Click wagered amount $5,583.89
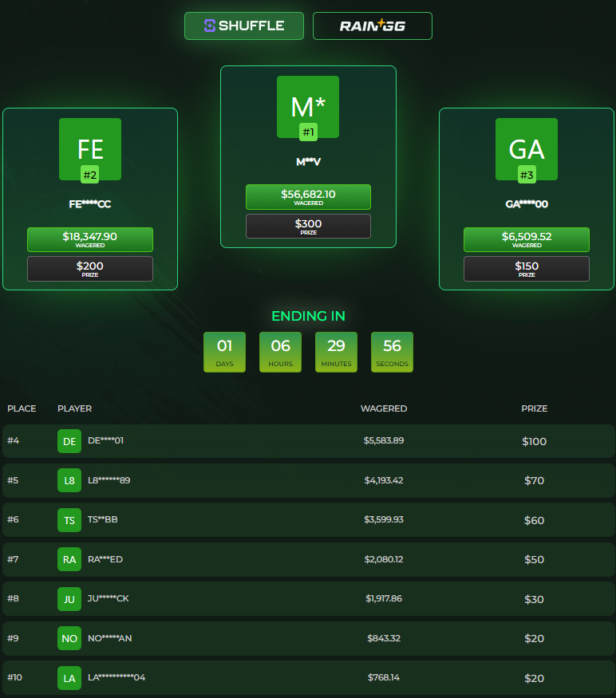The width and height of the screenshot is (616, 698). coord(384,440)
